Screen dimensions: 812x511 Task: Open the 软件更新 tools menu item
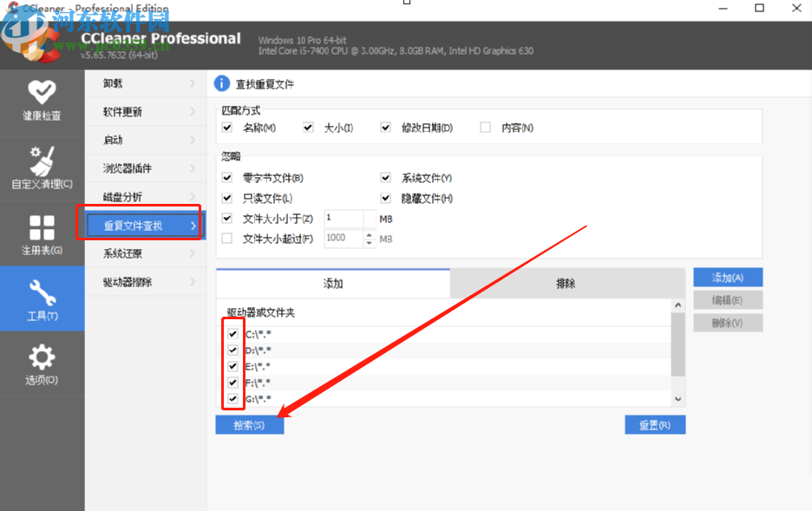(x=146, y=111)
